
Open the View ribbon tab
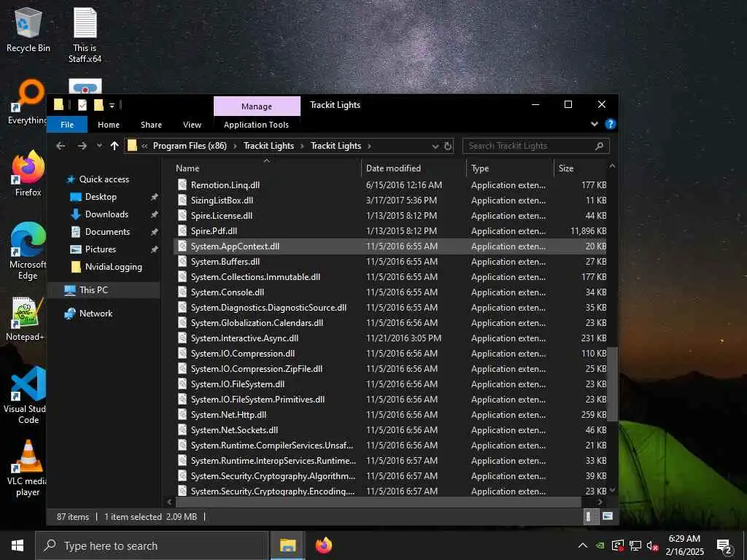point(192,124)
